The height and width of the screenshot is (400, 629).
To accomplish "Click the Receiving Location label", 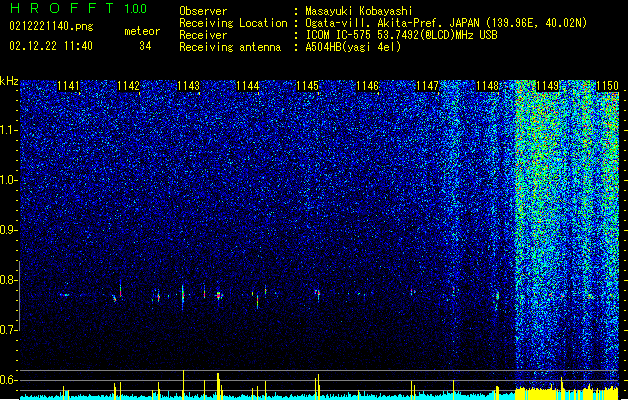I will pyautogui.click(x=233, y=23).
